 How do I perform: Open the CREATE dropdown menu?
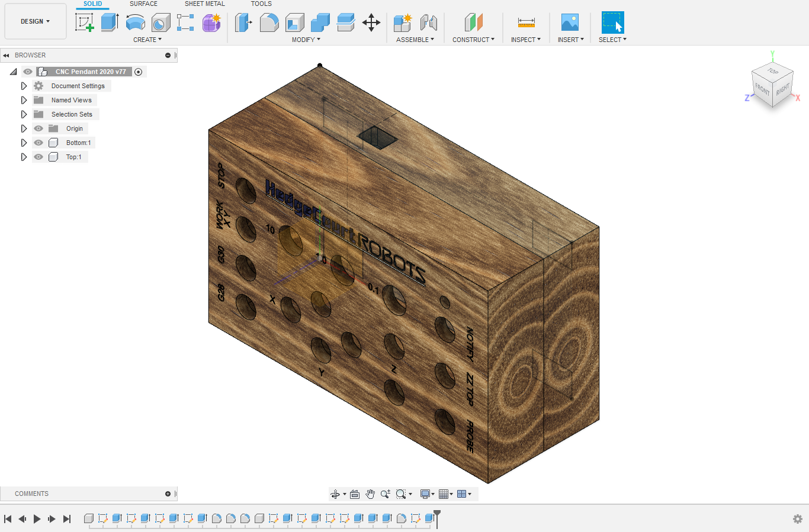click(x=147, y=40)
